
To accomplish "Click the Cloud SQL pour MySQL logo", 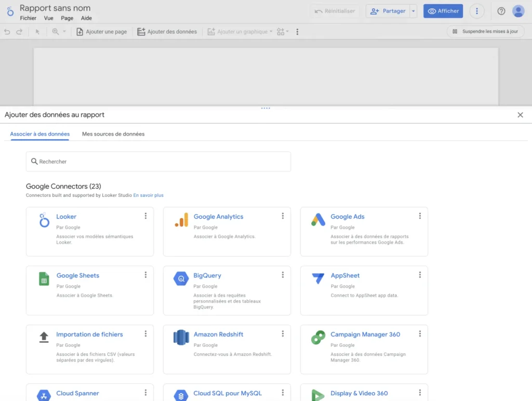I will pos(181,395).
